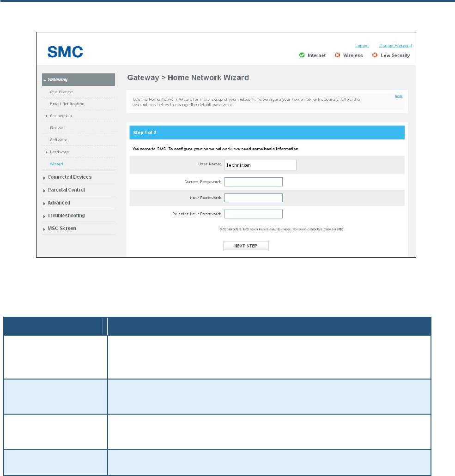Image resolution: width=455 pixels, height=476 pixels.
Task: Focus the New Password field
Action: 253,198
